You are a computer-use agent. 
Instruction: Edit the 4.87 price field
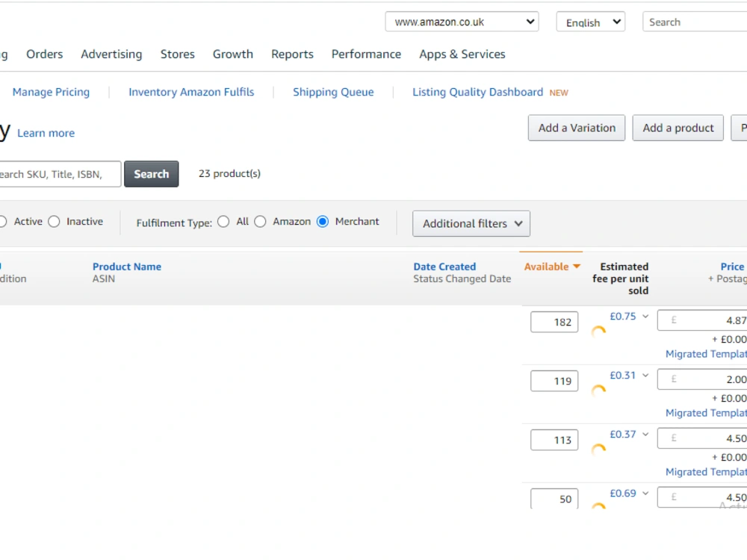(x=702, y=320)
